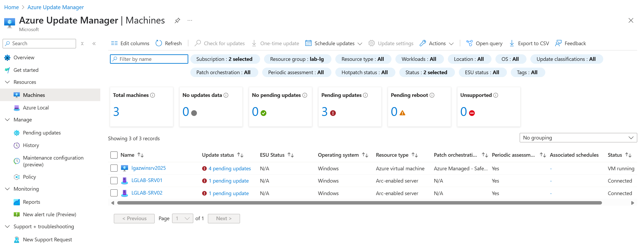Viewport: 644px width, 251px height.
Task: Check the lgazwinsrv2025 row checkbox
Action: (x=114, y=168)
